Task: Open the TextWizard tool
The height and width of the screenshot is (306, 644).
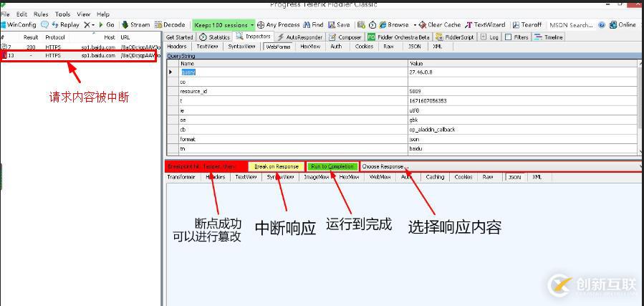Action: click(x=486, y=24)
